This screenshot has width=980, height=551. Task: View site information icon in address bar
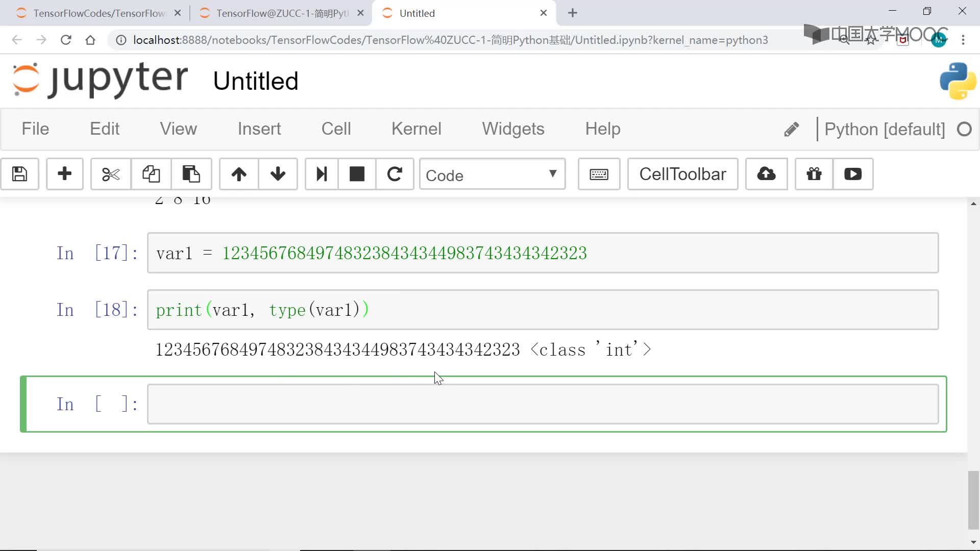[x=121, y=40]
